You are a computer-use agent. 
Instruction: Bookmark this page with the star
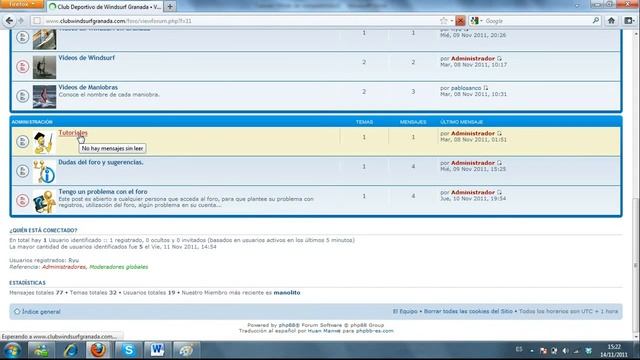tap(444, 21)
